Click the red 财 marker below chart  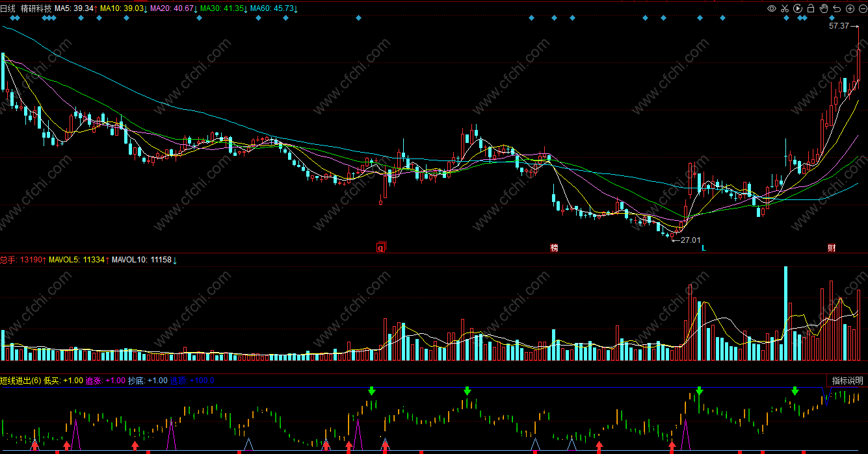[832, 247]
